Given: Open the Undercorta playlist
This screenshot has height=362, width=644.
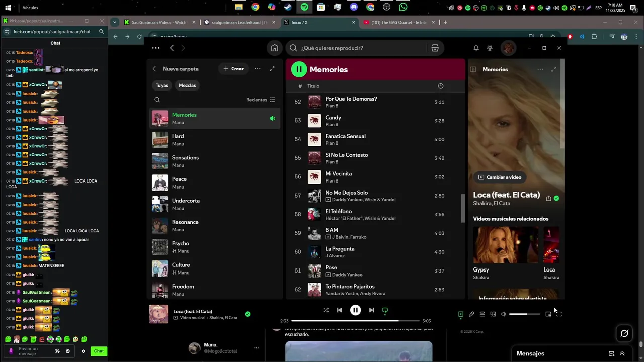Looking at the screenshot, I should [x=215, y=204].
